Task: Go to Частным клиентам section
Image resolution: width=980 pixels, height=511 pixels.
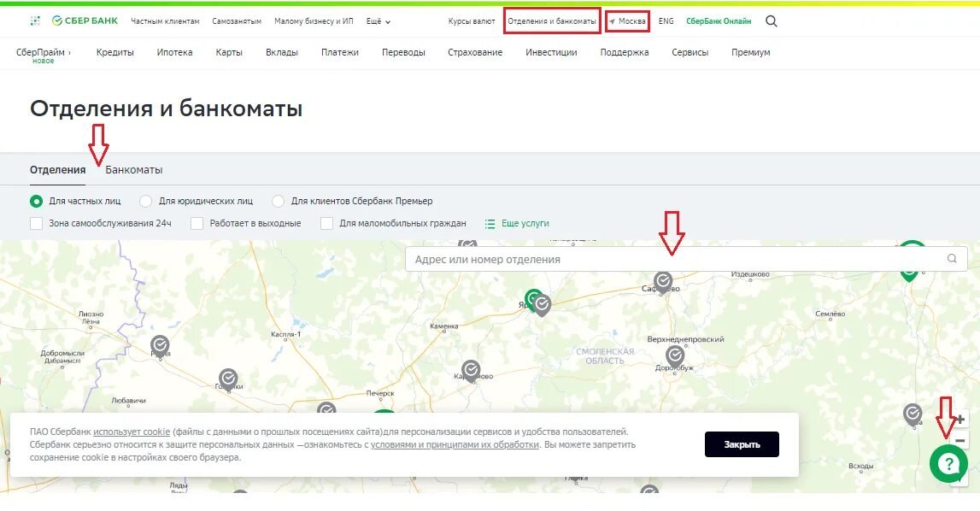Action: (165, 21)
